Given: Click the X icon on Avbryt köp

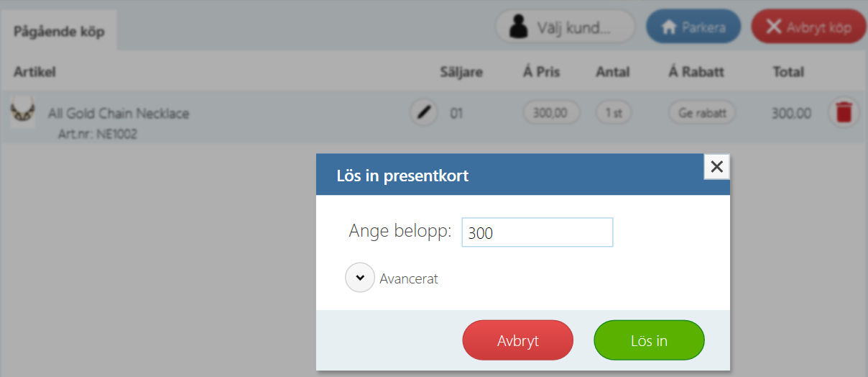Looking at the screenshot, I should (x=773, y=27).
